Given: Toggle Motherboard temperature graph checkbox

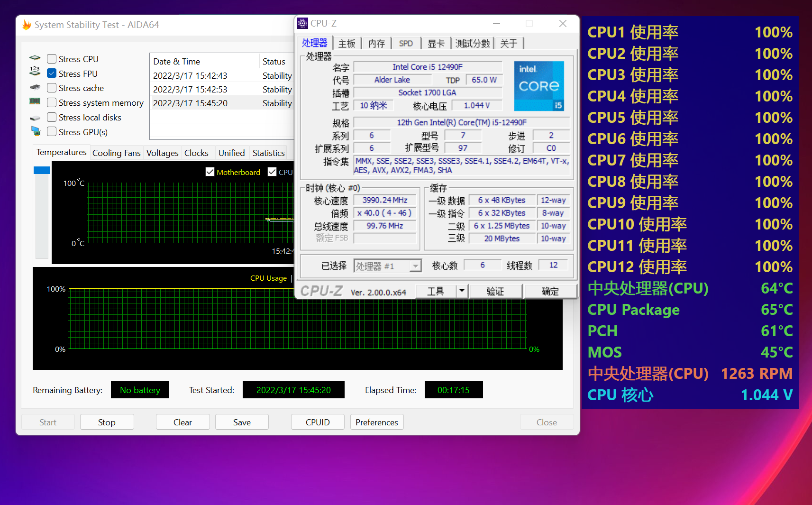Looking at the screenshot, I should [x=210, y=172].
